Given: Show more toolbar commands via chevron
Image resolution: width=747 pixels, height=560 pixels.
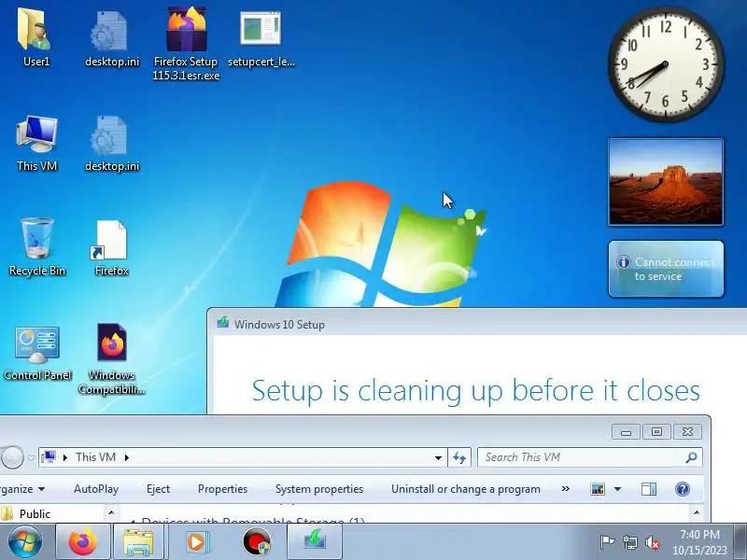Looking at the screenshot, I should pyautogui.click(x=566, y=488).
